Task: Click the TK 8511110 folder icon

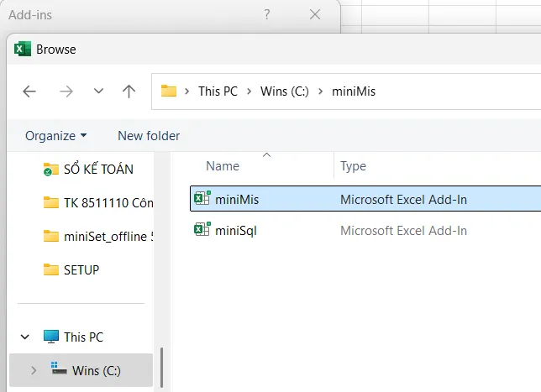Action: (x=51, y=202)
